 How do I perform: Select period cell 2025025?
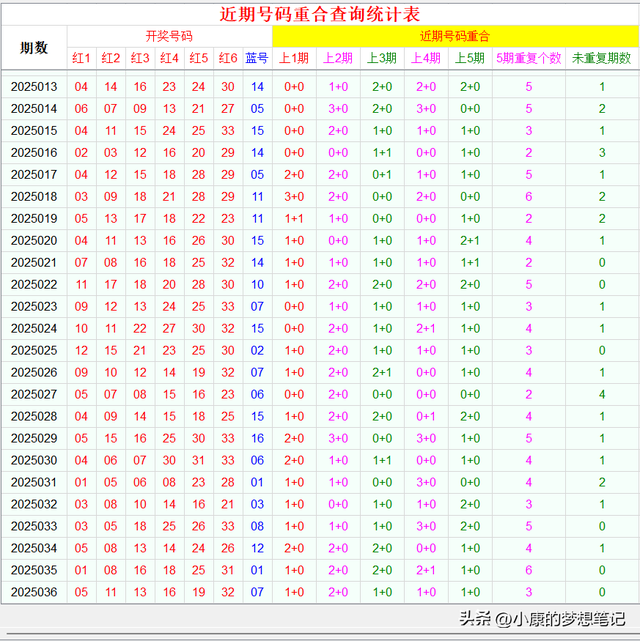coord(34,351)
